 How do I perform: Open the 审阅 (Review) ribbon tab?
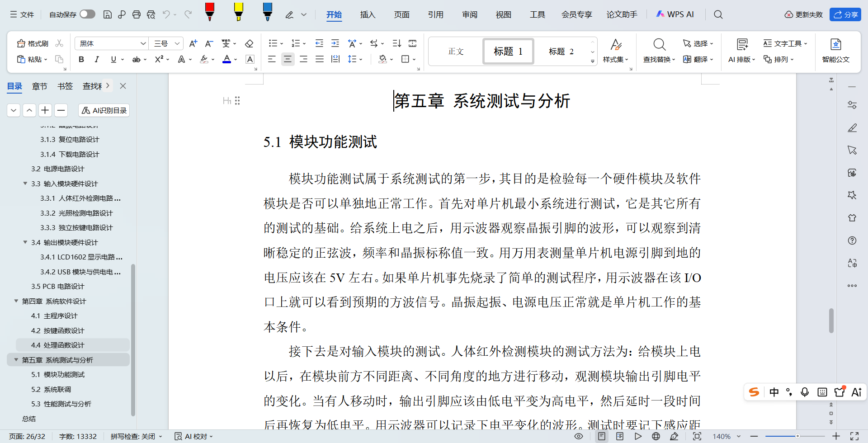click(470, 14)
